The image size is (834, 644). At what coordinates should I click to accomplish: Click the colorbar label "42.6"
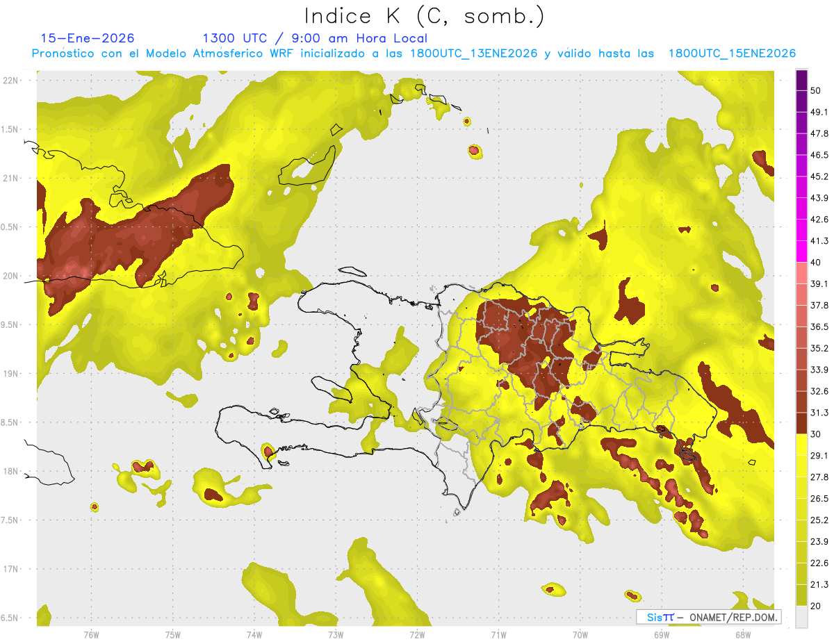click(819, 220)
